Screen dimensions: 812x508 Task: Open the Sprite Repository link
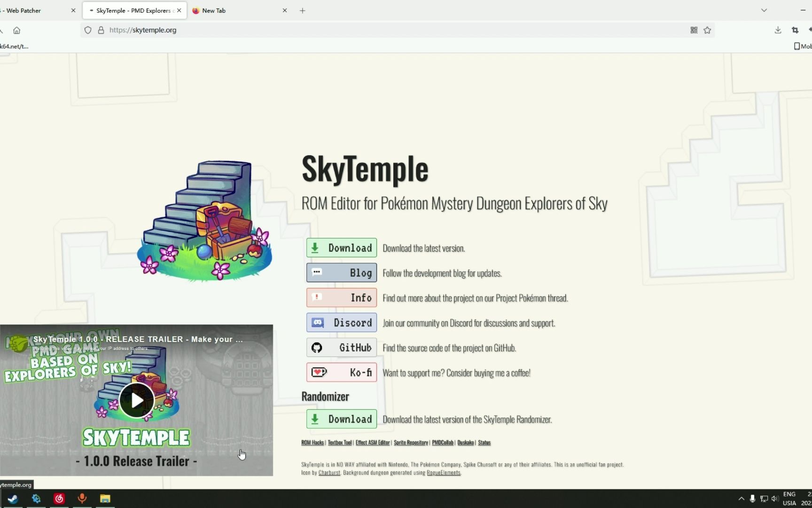(x=411, y=443)
